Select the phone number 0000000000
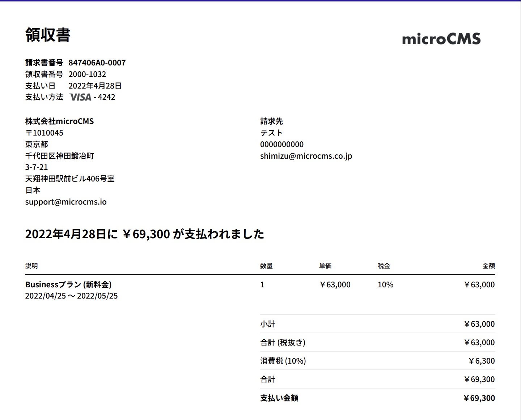Image resolution: width=521 pixels, height=420 pixels. click(282, 145)
